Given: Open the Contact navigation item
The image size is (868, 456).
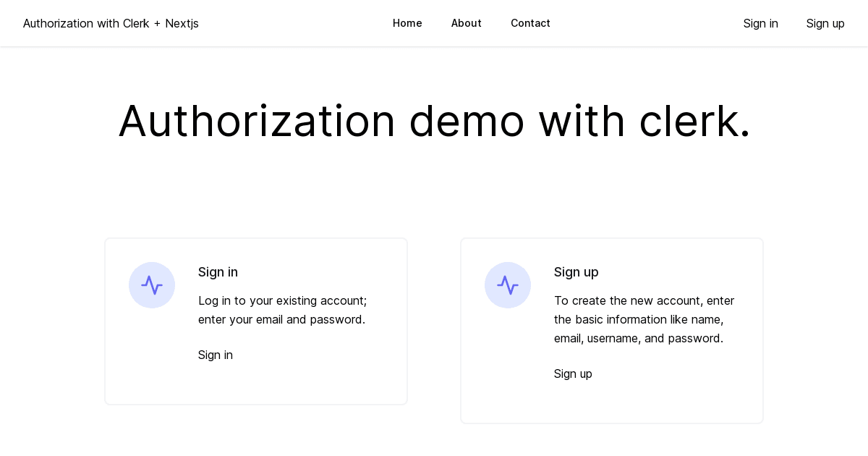Looking at the screenshot, I should point(530,23).
